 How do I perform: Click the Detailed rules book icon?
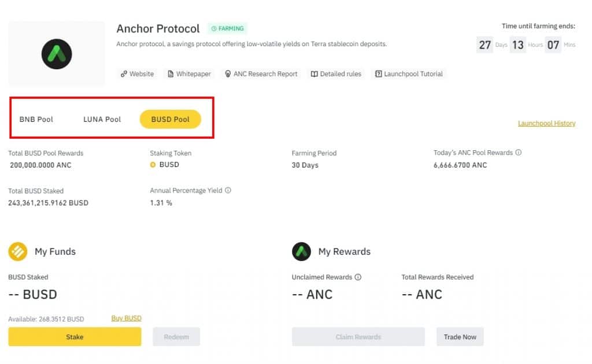point(314,74)
